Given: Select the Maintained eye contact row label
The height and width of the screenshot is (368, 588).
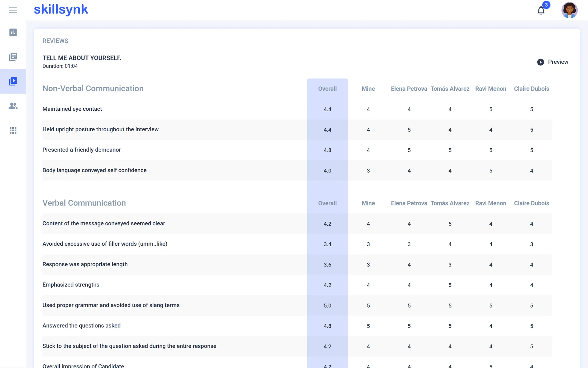Looking at the screenshot, I should (x=72, y=109).
